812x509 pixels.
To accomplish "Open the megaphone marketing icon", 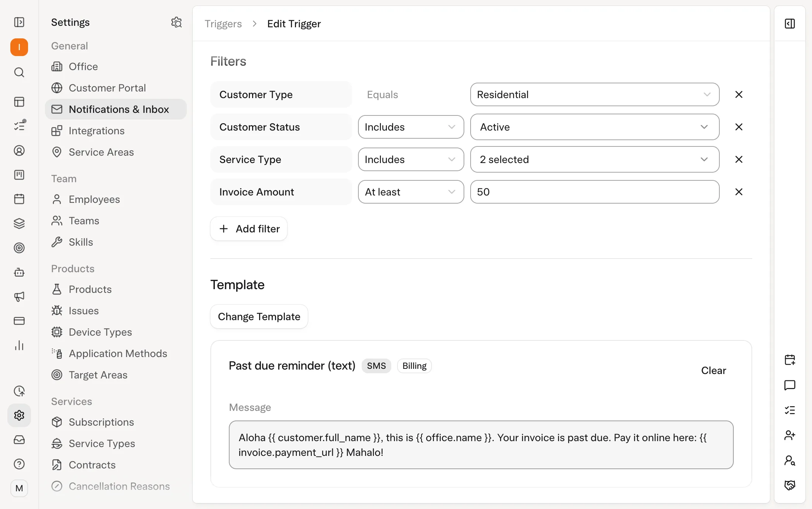I will coord(19,297).
